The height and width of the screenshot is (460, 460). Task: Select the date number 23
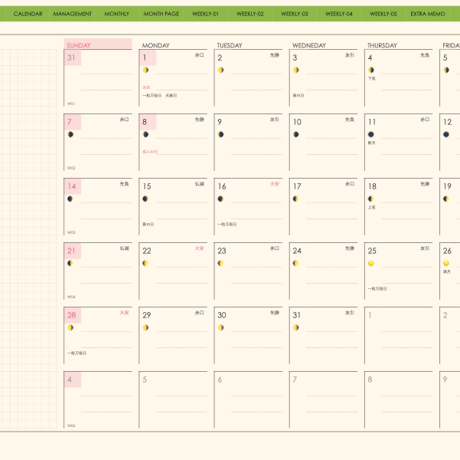[222, 251]
